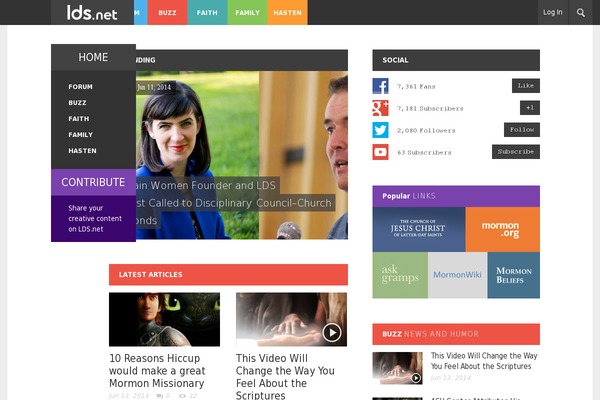Open the ask gramps tile
600x400 pixels.
(400, 275)
